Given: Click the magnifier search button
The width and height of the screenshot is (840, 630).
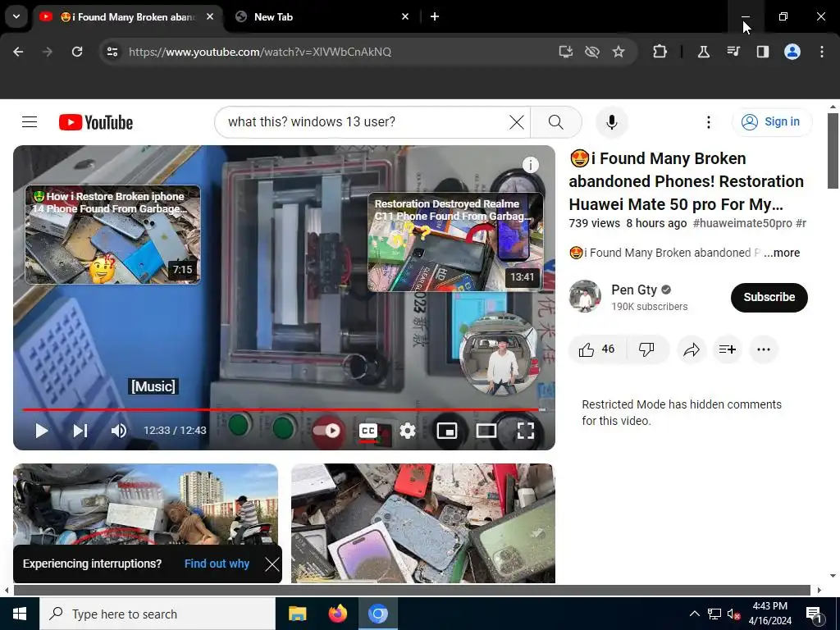Looking at the screenshot, I should click(556, 122).
